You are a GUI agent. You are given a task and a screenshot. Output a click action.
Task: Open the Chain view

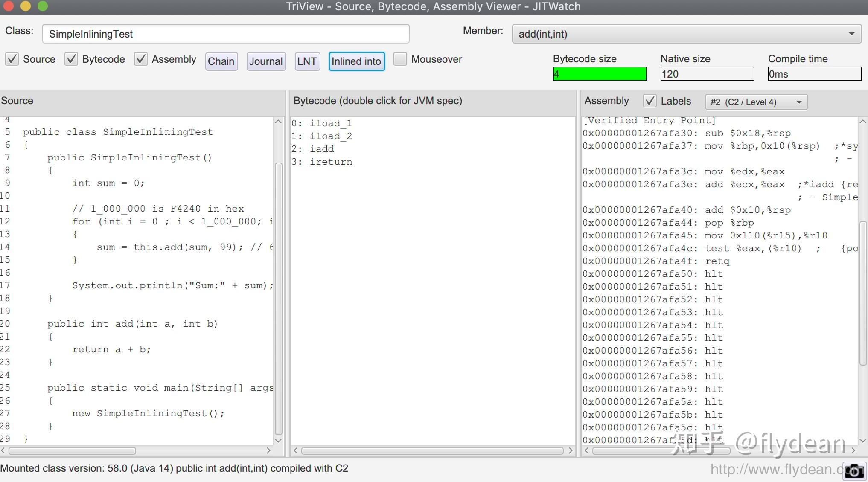pyautogui.click(x=221, y=61)
